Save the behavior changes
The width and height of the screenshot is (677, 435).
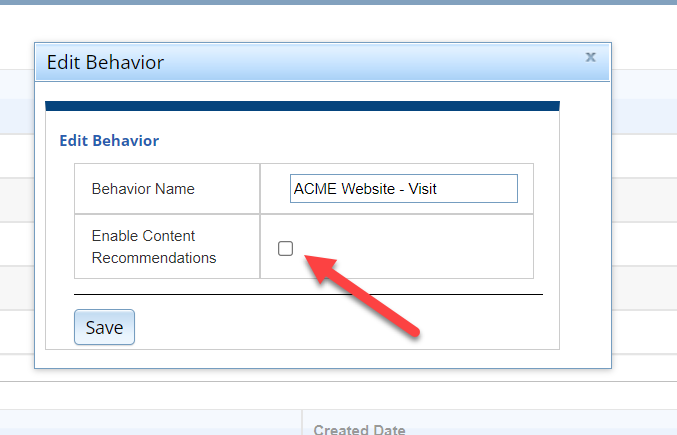[104, 327]
